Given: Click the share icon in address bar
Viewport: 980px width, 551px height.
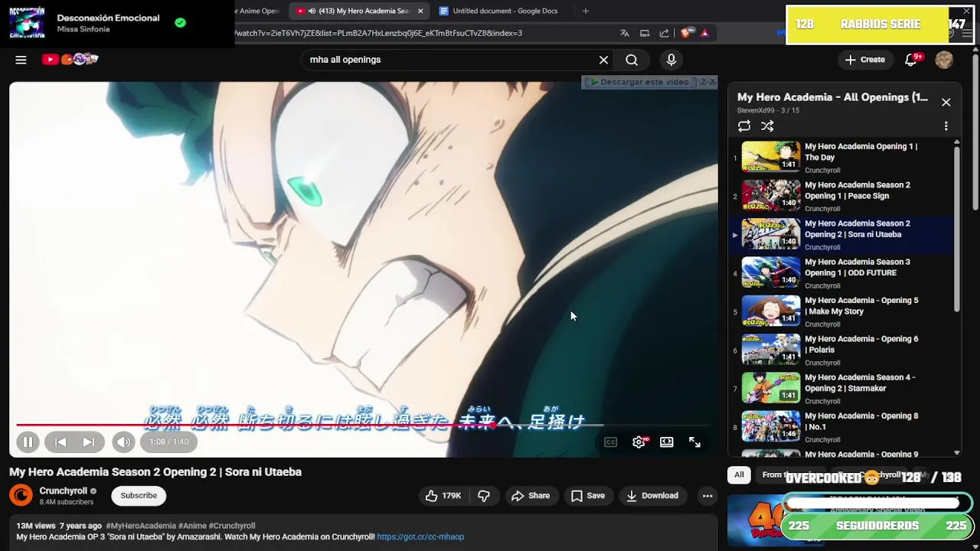Looking at the screenshot, I should pos(664,33).
